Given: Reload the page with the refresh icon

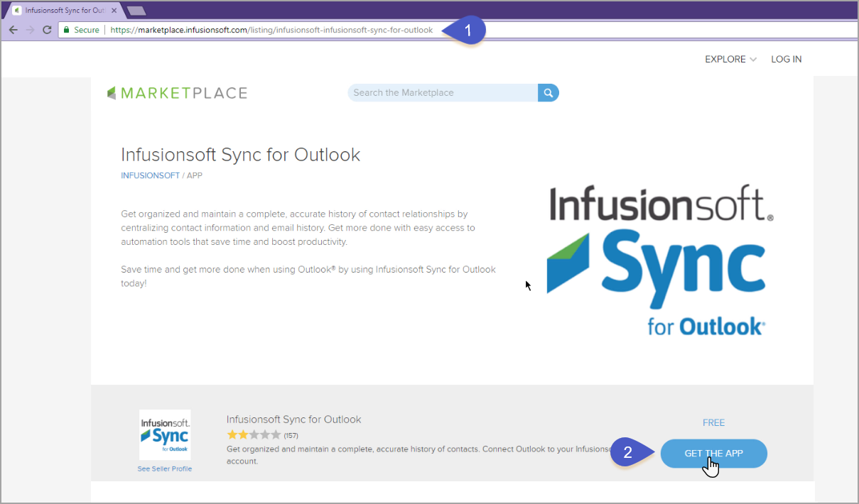Looking at the screenshot, I should [x=47, y=30].
